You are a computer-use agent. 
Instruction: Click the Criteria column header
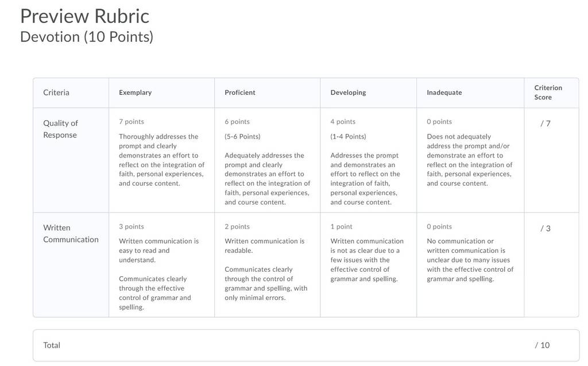coord(56,93)
